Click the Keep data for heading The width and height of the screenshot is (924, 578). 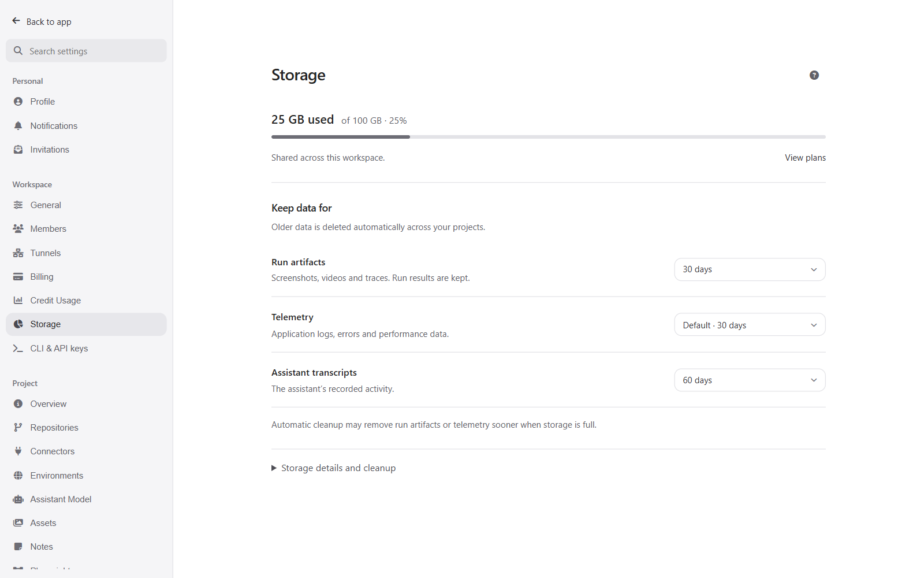[301, 208]
